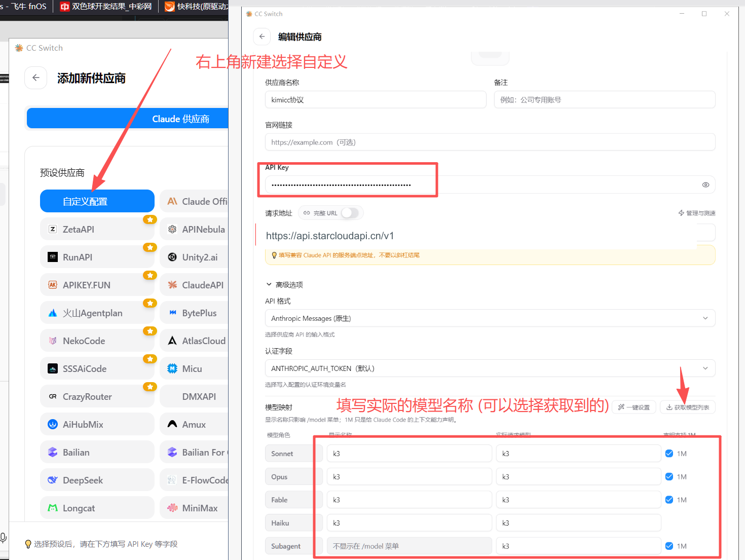Click the Fable actual model field
Screen dimensions: 745x560
(578, 500)
